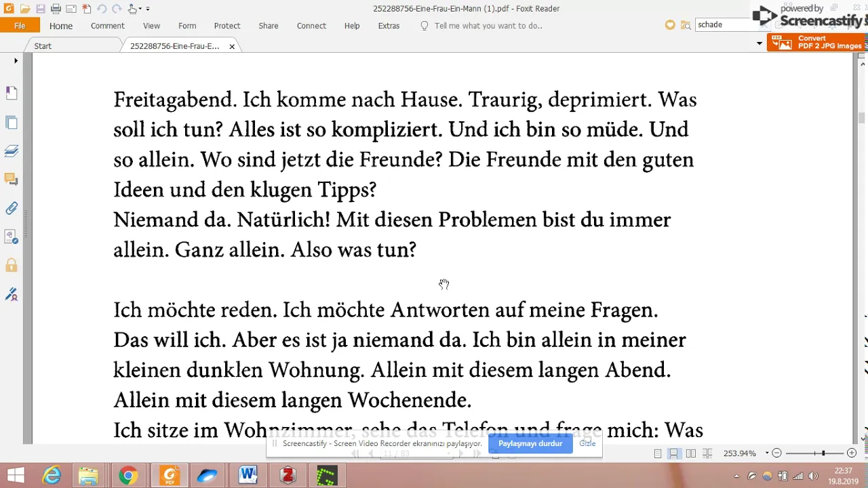Viewport: 868px width, 488px height.
Task: Click the orange heart favorite icon
Action: pyautogui.click(x=670, y=25)
